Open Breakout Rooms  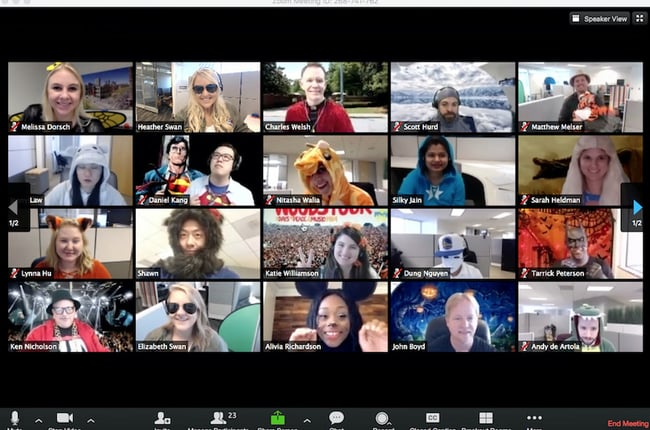[485, 418]
